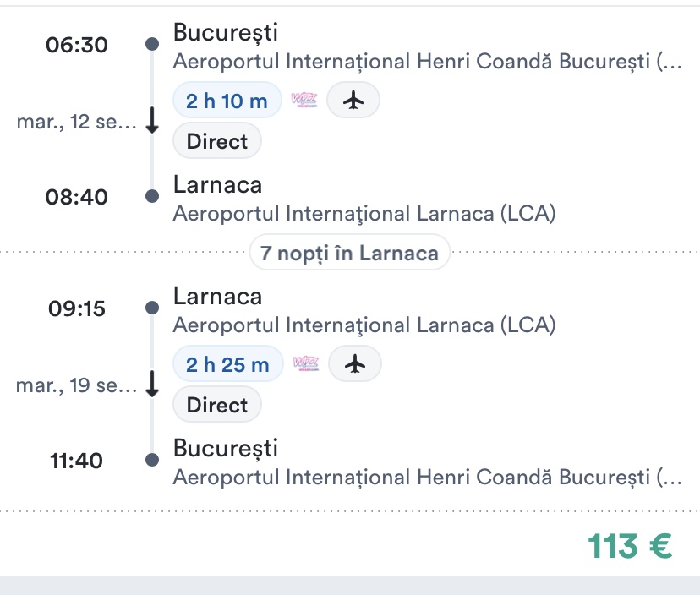Click the return flight airplane icon
The width and height of the screenshot is (700, 595).
[355, 364]
